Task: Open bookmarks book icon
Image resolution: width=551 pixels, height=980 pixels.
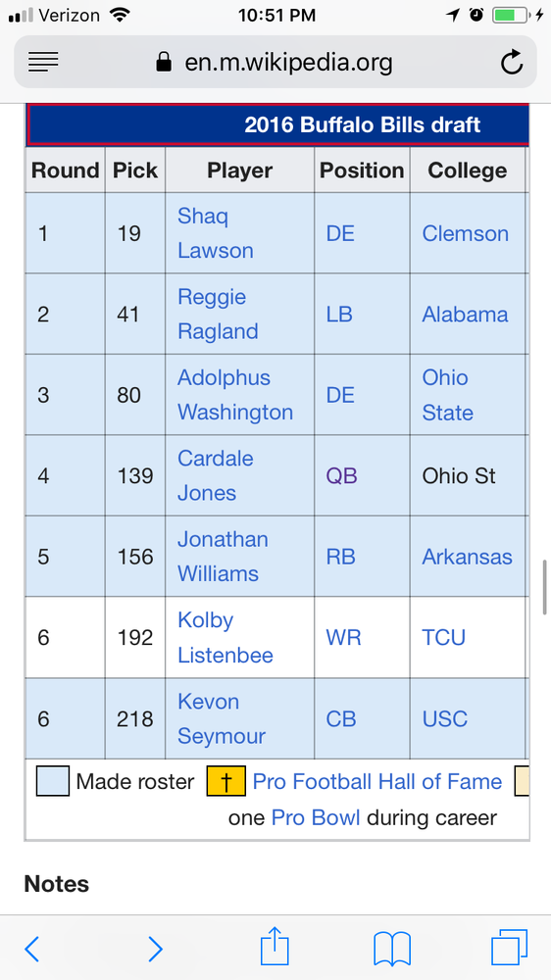Action: pyautogui.click(x=391, y=948)
